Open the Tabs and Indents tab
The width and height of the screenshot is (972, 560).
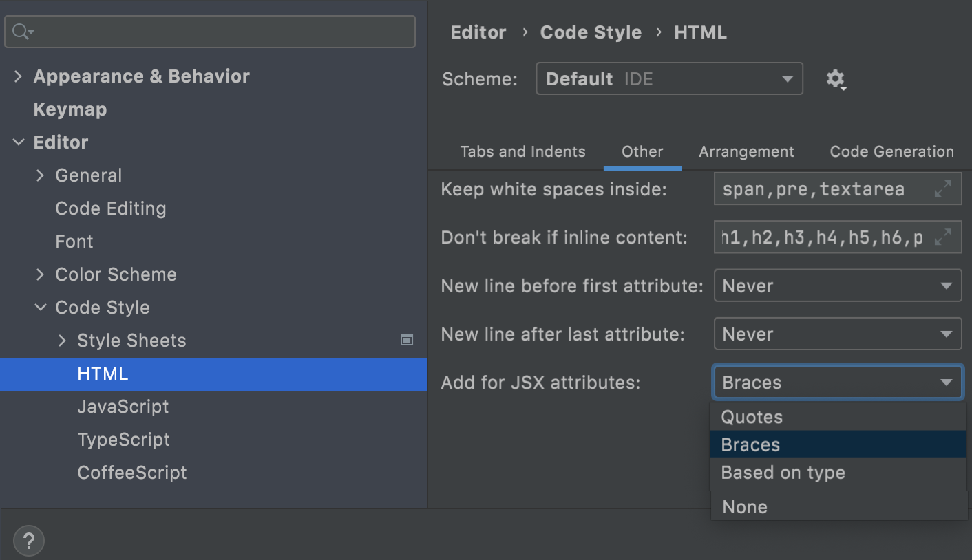(x=522, y=151)
